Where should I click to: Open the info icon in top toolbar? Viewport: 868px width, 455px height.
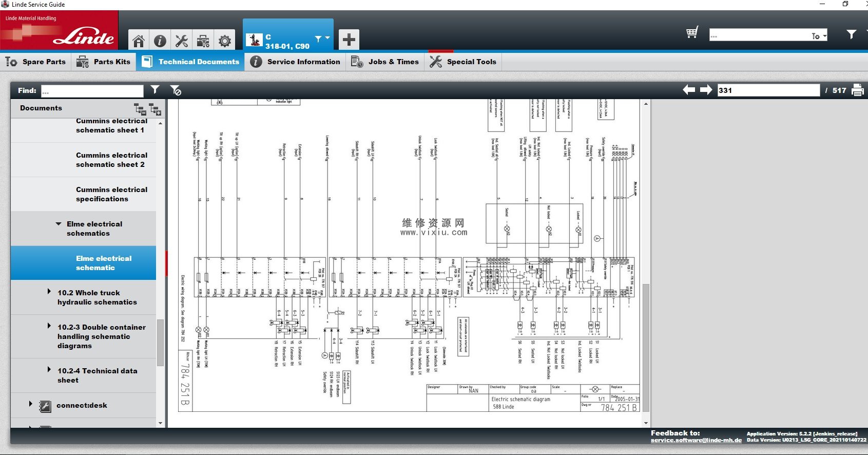pos(160,41)
